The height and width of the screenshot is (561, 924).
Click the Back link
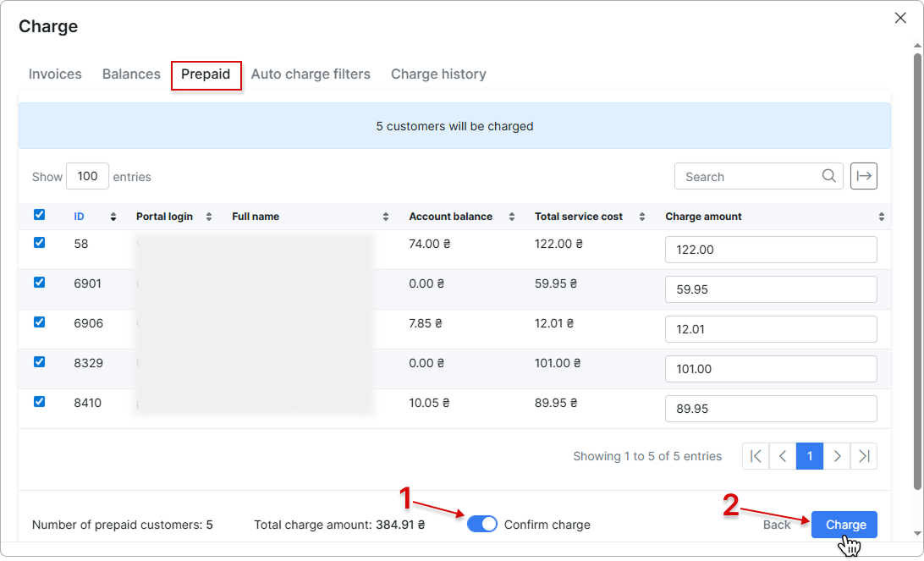click(776, 525)
